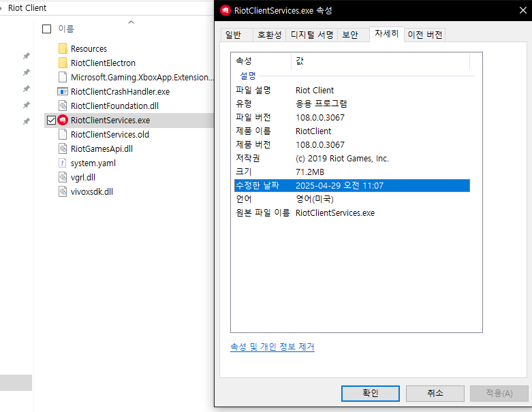Click the Riot Client breadcrumb path

tap(27, 7)
